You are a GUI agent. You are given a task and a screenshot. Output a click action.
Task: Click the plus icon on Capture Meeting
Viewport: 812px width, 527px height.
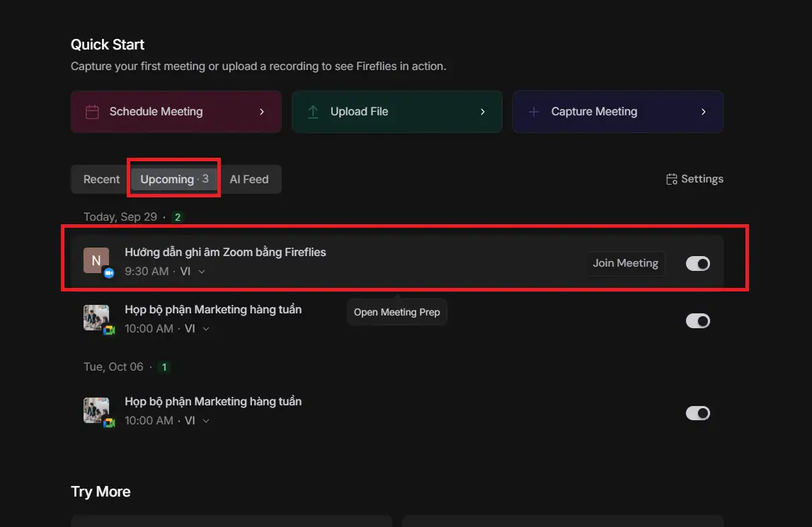tap(534, 112)
